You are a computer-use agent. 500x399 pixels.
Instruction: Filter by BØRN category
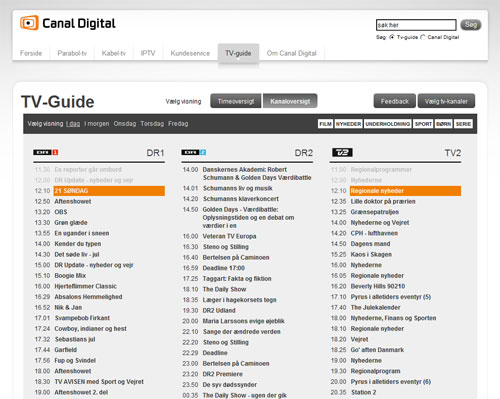click(x=443, y=124)
